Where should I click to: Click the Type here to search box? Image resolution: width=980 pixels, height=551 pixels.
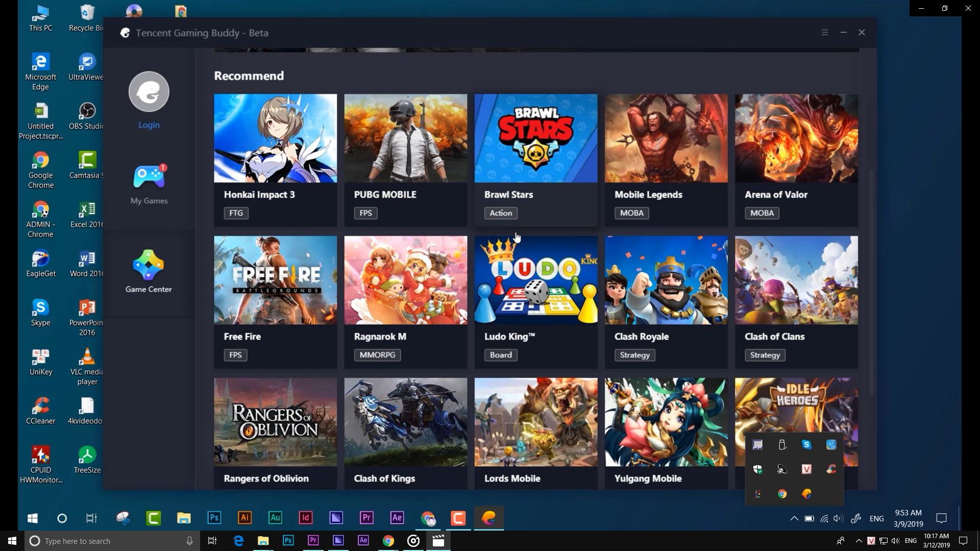pos(112,541)
